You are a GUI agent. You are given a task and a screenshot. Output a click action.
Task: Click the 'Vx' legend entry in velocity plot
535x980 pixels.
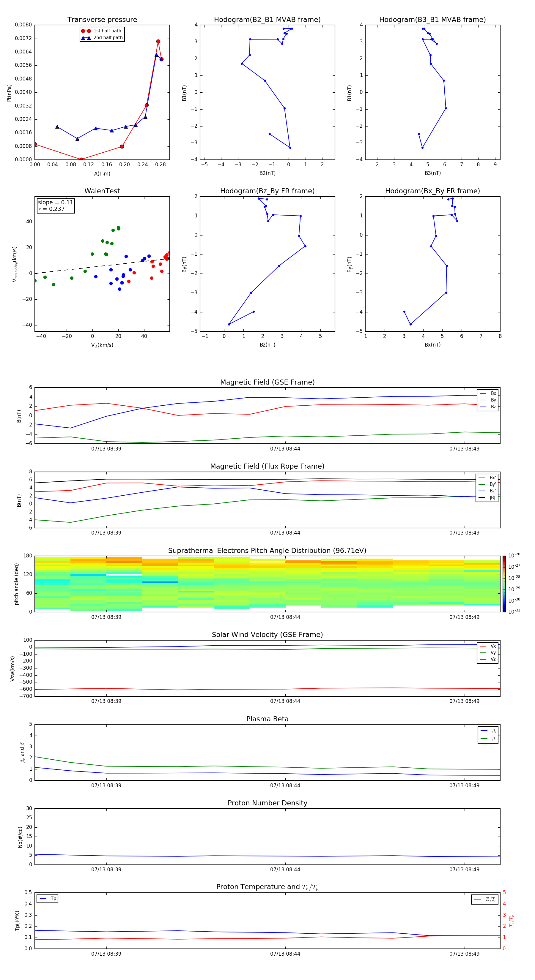click(x=488, y=646)
